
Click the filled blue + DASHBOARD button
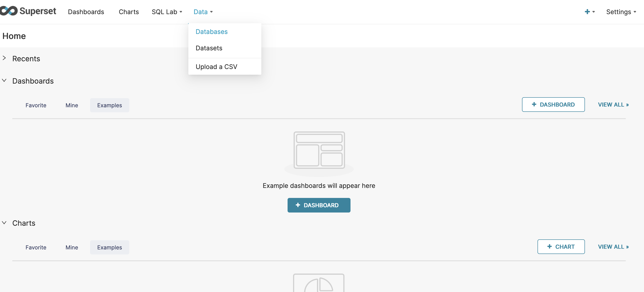point(319,205)
